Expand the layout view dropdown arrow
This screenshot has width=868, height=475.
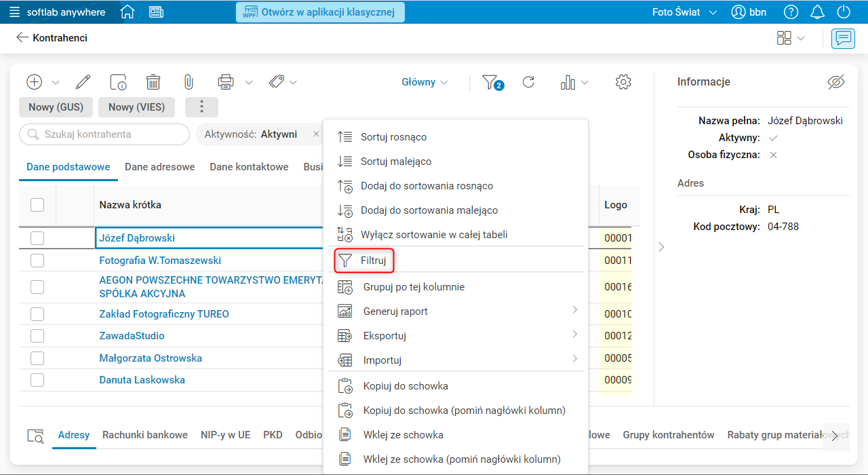click(x=801, y=39)
